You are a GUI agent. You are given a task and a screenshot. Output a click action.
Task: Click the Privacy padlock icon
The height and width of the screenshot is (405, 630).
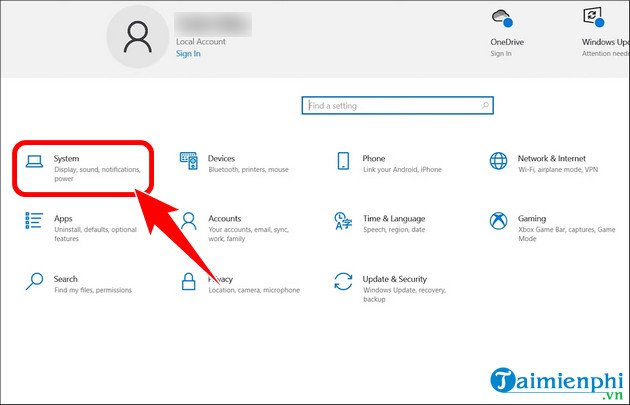coord(188,281)
